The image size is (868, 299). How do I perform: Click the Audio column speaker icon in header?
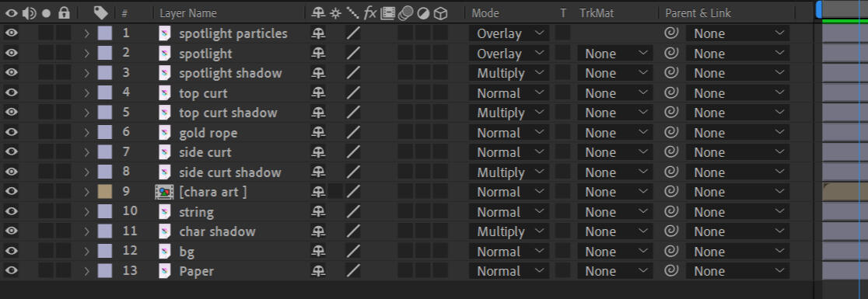click(x=30, y=12)
